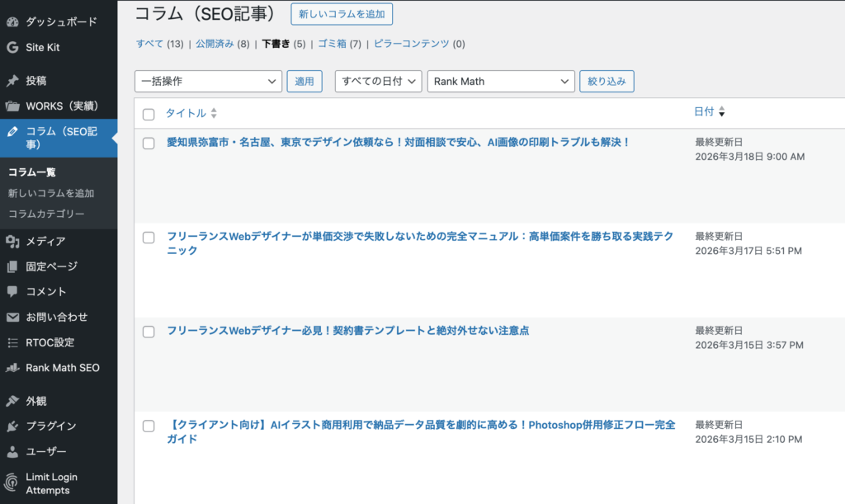The width and height of the screenshot is (845, 504).
Task: Toggle the select-all checkbox in table header
Action: 149,114
